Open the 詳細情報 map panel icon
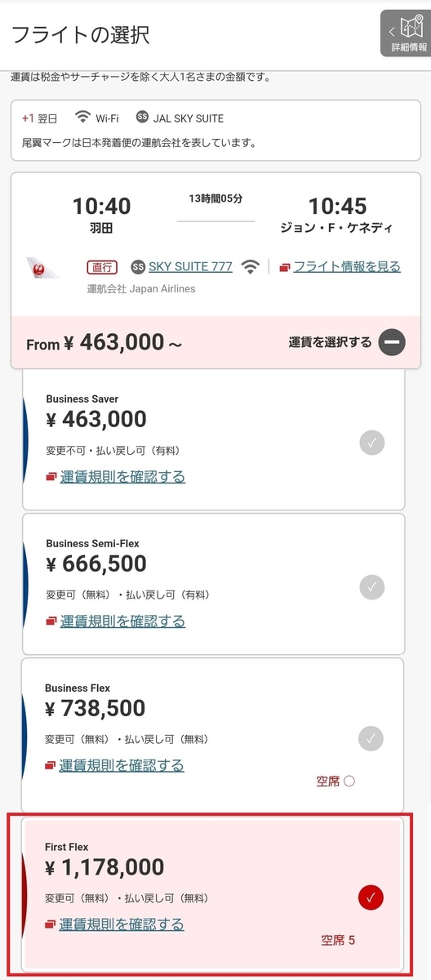Image resolution: width=431 pixels, height=980 pixels. (x=405, y=33)
